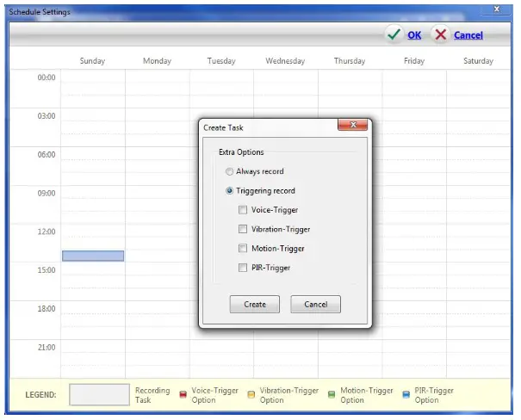
Task: Select the Triggering record radio button
Action: (x=229, y=191)
